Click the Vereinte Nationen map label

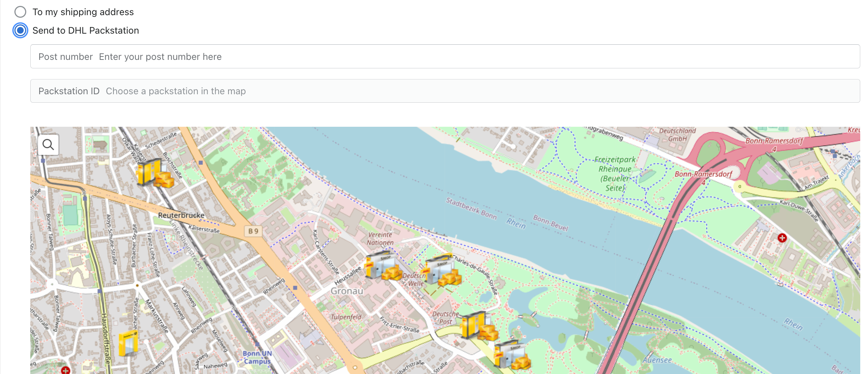(x=380, y=239)
